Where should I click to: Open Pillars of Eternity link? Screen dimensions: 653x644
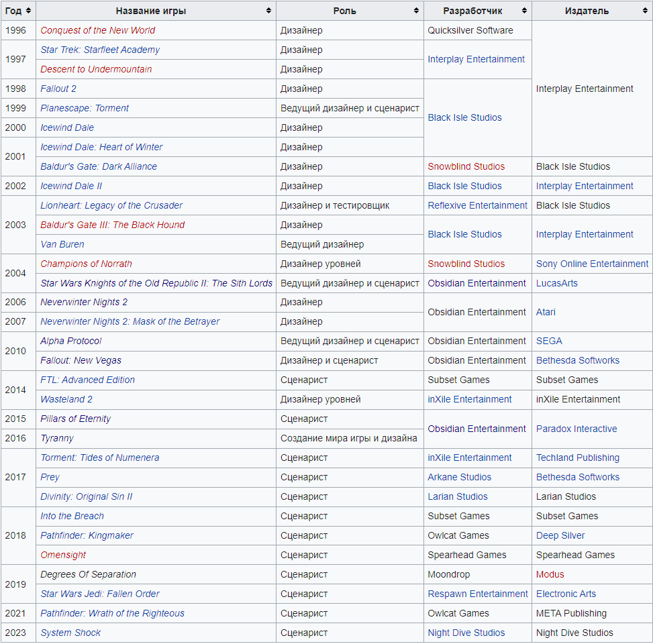(x=75, y=419)
